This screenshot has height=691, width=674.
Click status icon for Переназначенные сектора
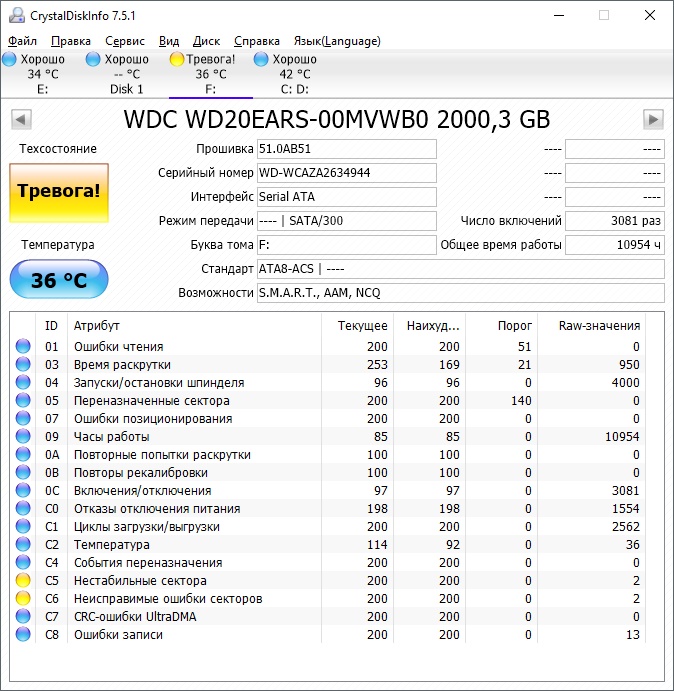pyautogui.click(x=23, y=401)
